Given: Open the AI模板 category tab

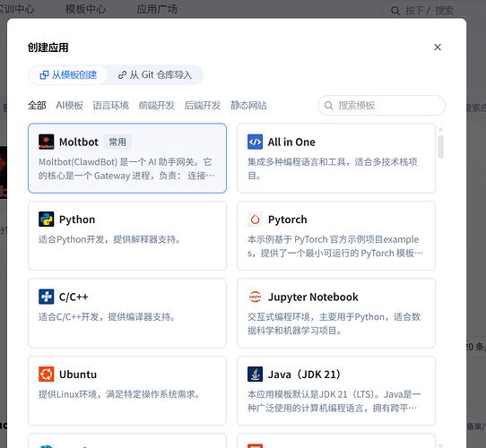Looking at the screenshot, I should 69,106.
